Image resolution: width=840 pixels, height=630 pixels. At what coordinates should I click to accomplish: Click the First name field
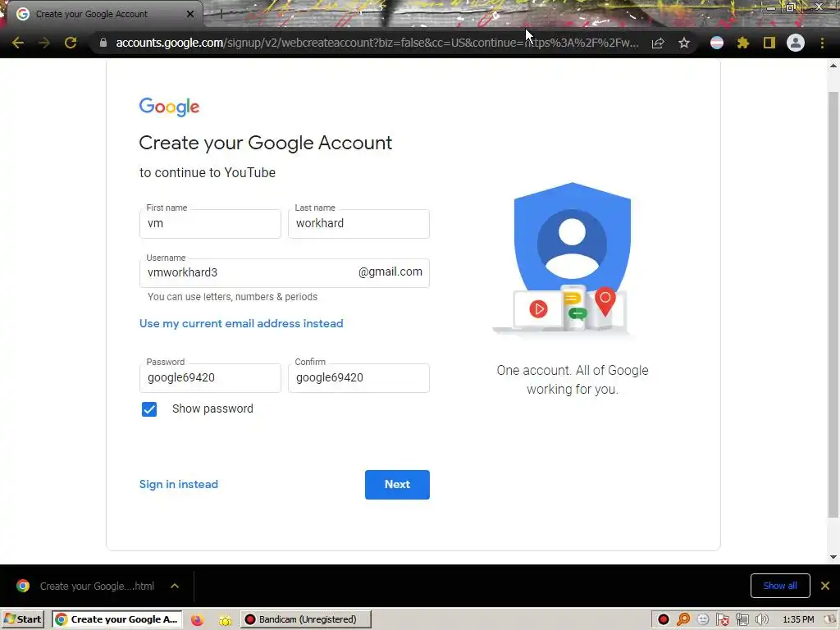click(210, 224)
